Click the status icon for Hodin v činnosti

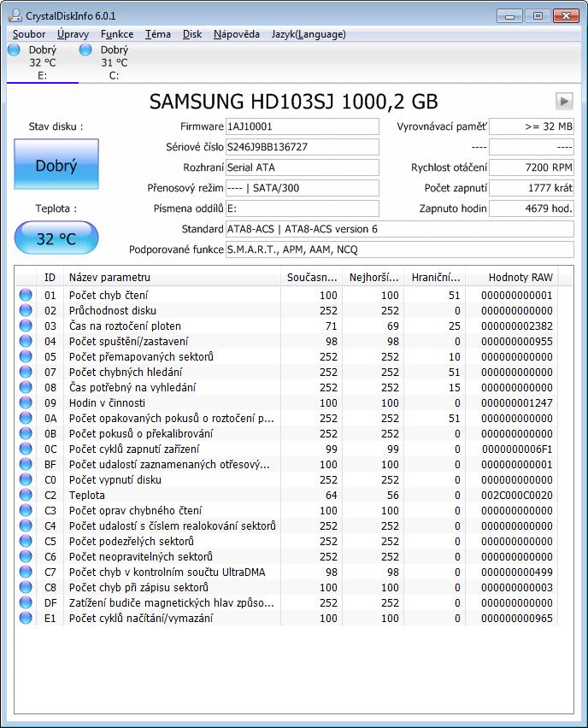point(26,402)
